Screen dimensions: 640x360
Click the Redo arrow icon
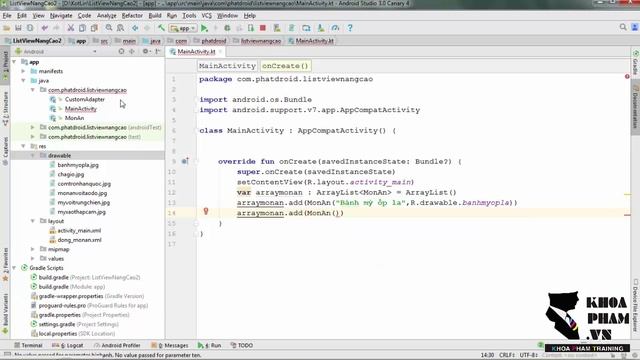pos(56,28)
